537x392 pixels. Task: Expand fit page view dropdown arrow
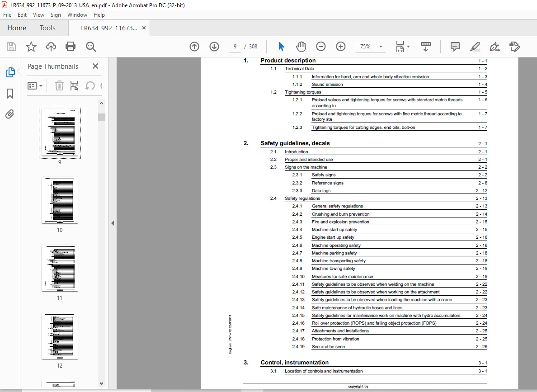click(408, 47)
